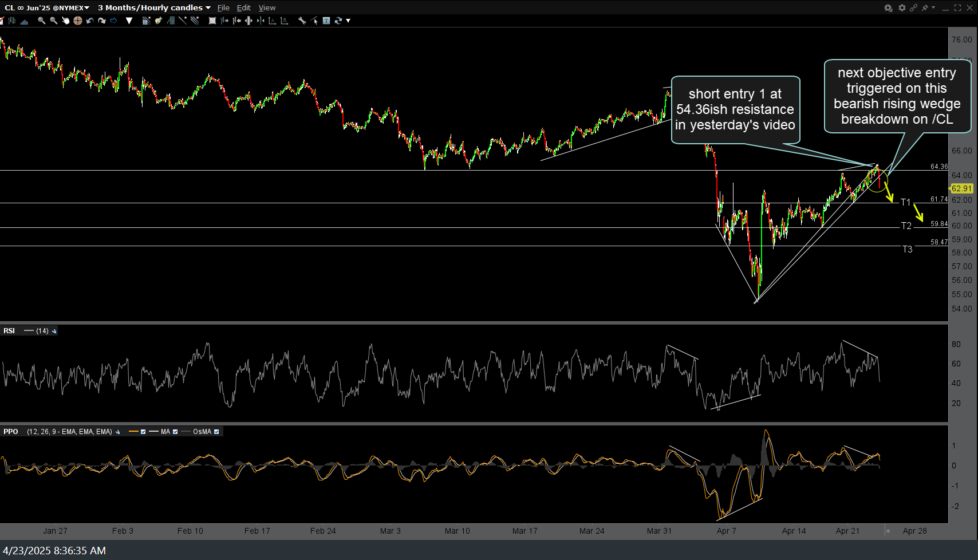
Task: Edit PPO study parameters wrench button
Action: [118, 432]
